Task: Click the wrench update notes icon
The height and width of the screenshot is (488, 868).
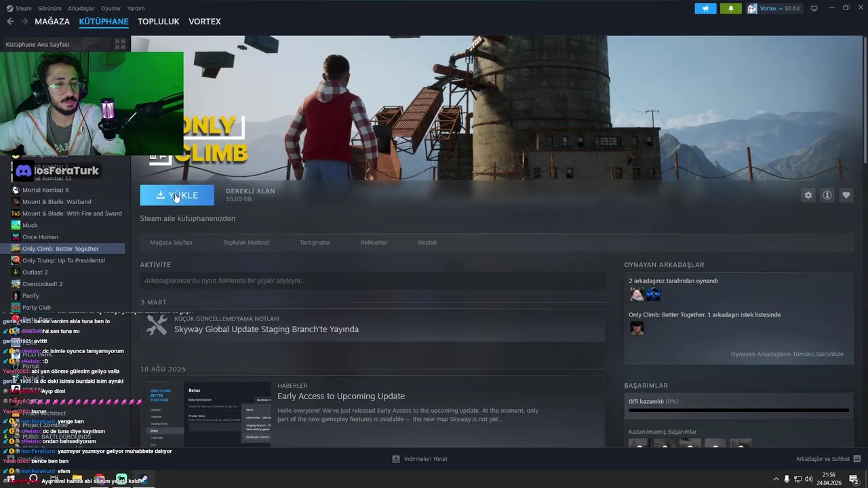Action: tap(157, 325)
